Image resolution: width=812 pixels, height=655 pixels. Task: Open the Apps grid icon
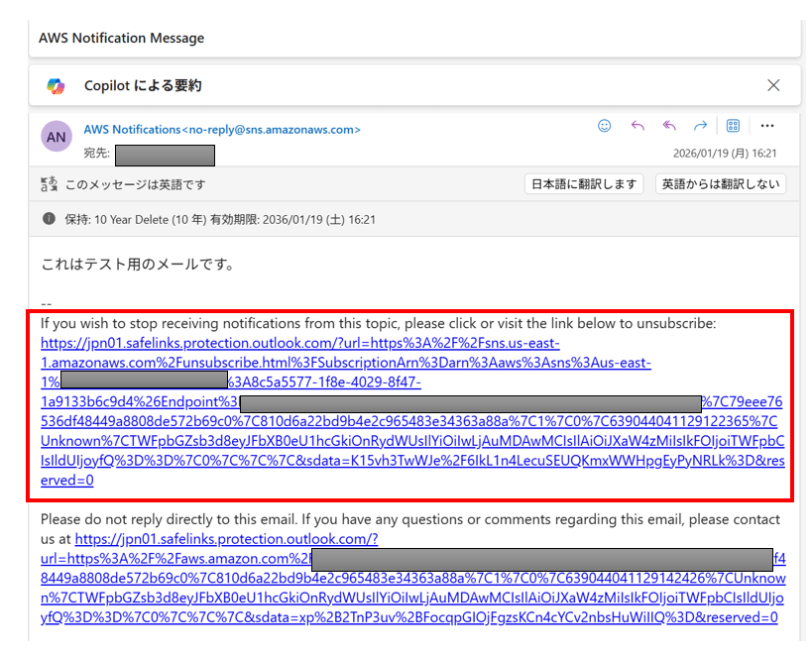734,126
